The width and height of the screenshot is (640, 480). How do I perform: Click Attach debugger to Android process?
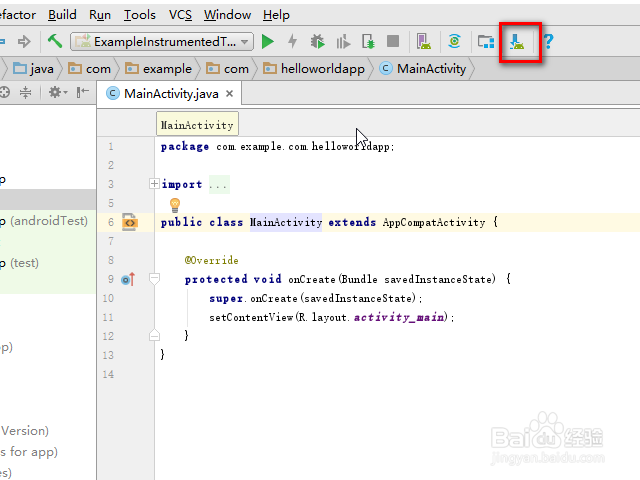368,42
